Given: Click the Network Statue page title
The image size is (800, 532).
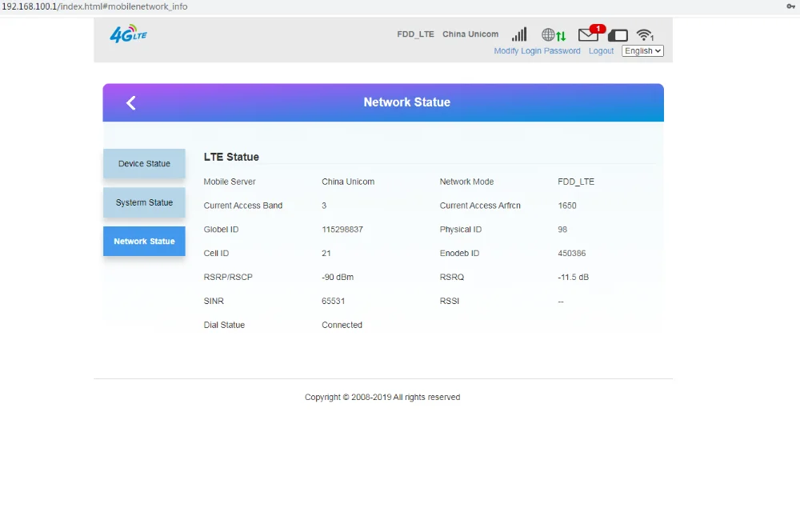Looking at the screenshot, I should point(406,102).
